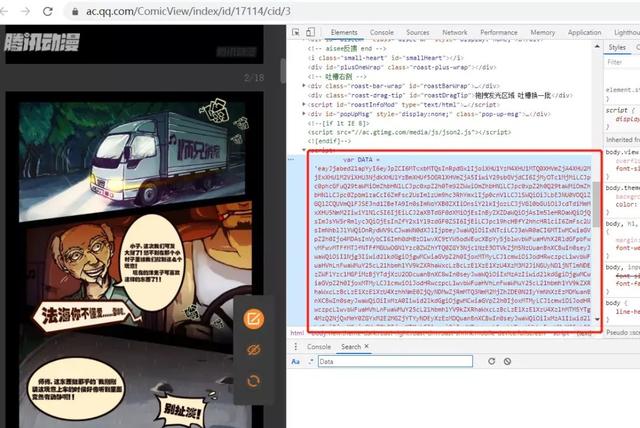Click the browser forward arrow
Image resolution: width=640 pixels, height=428 pixels.
point(25,11)
